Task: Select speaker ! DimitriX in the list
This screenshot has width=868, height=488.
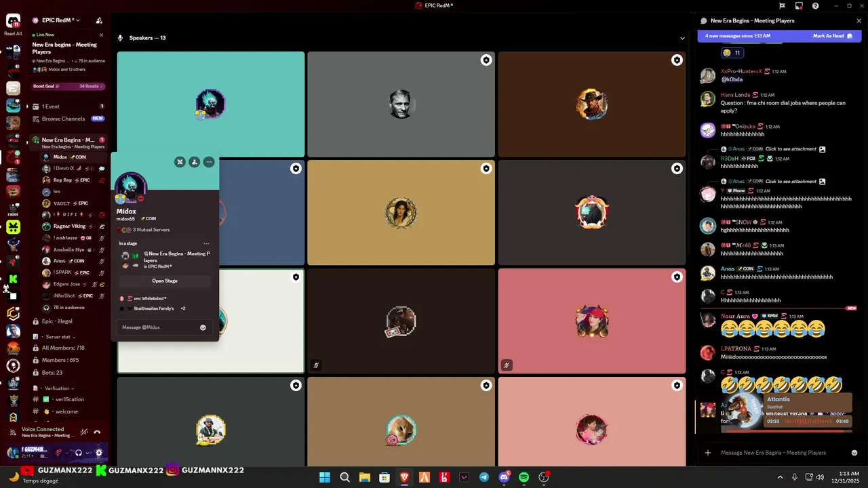Action: tap(73, 169)
